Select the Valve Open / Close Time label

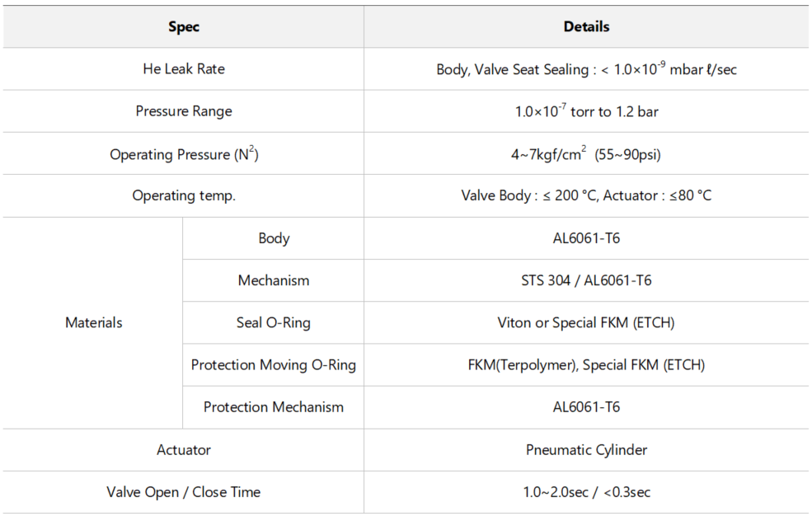[183, 492]
